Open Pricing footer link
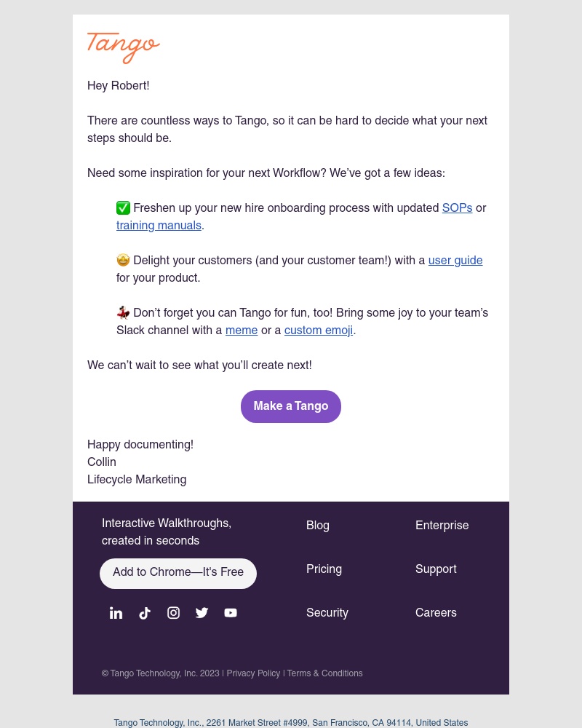Screen dimensions: 582x728 [324, 569]
